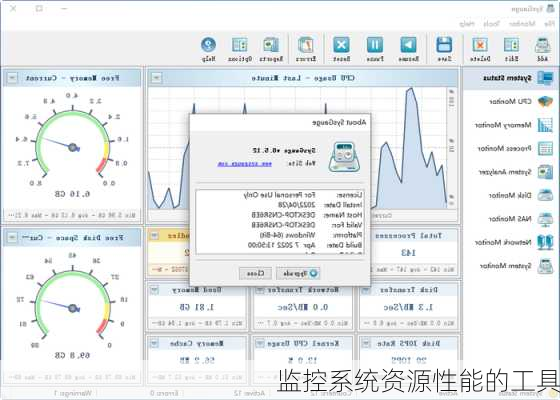Click the Total Processes value 143
Viewport: 560px width, 400px height.
tap(408, 253)
